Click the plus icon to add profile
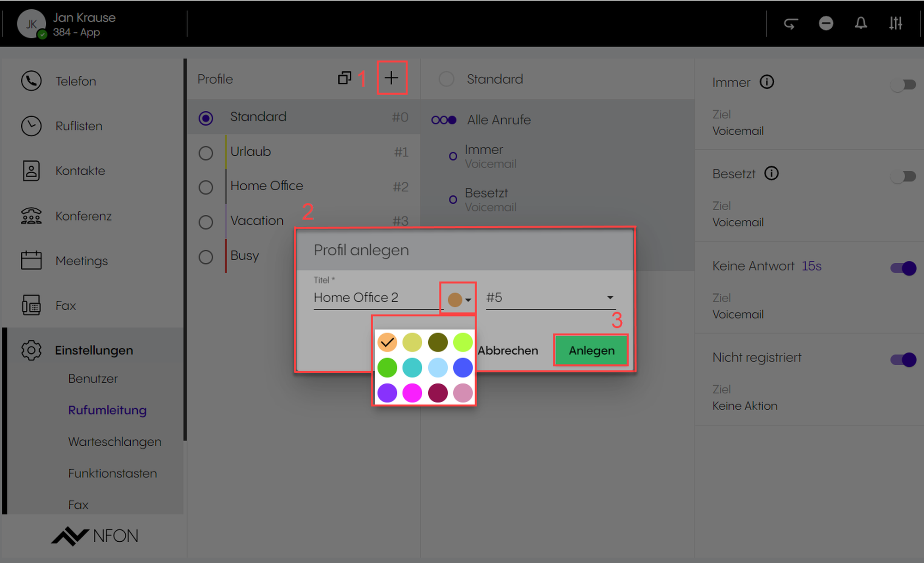This screenshot has width=924, height=563. pos(391,78)
